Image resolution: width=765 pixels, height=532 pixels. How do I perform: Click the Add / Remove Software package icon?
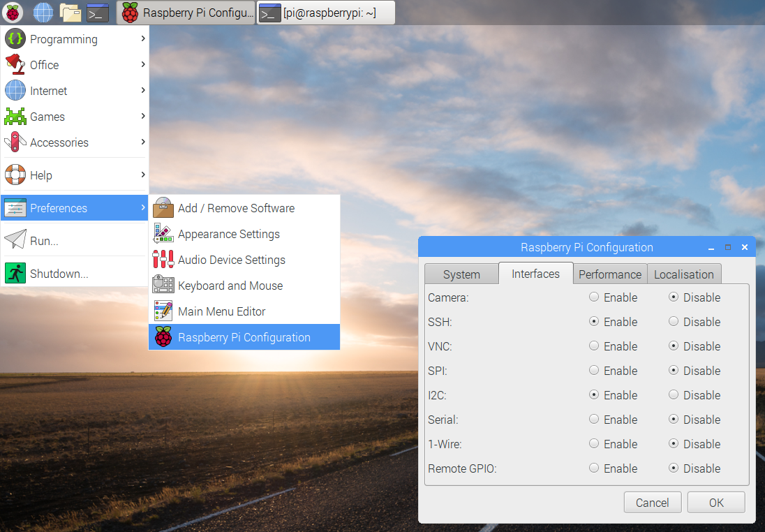(163, 208)
